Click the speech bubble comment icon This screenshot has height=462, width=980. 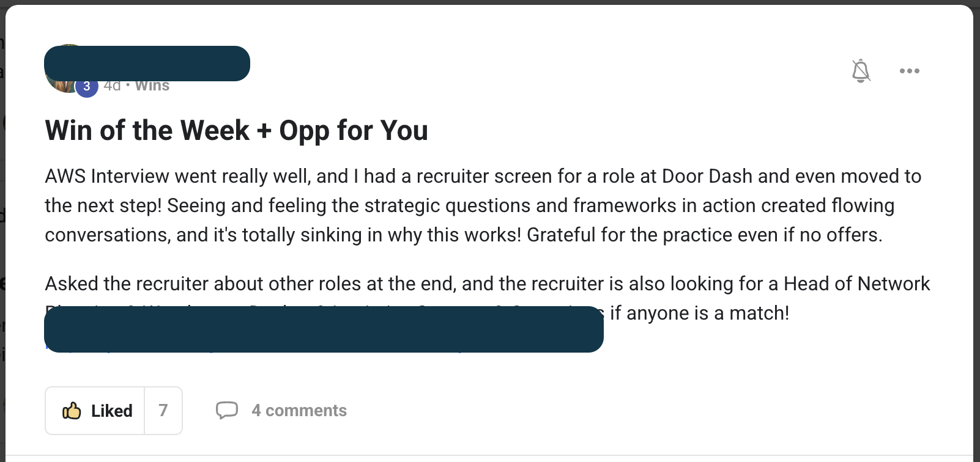click(x=226, y=410)
